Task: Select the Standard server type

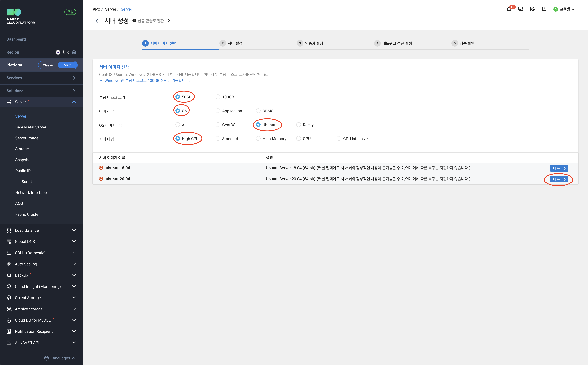Action: 218,139
